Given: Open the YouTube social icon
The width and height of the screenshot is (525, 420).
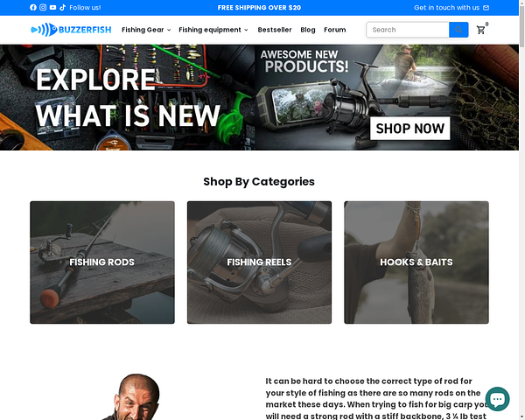Looking at the screenshot, I should 52,7.
